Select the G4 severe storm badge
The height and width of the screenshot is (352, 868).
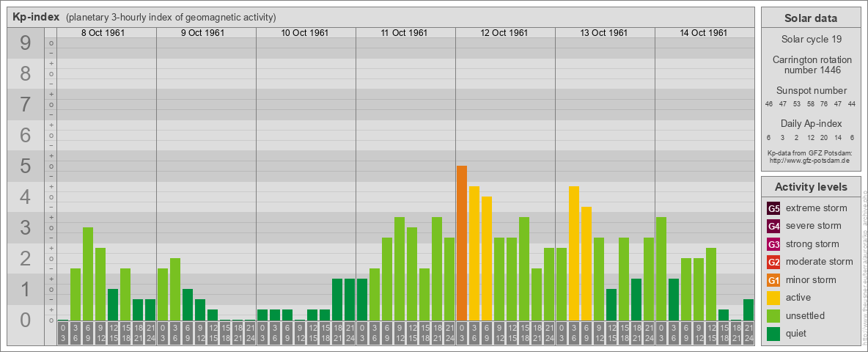773,226
